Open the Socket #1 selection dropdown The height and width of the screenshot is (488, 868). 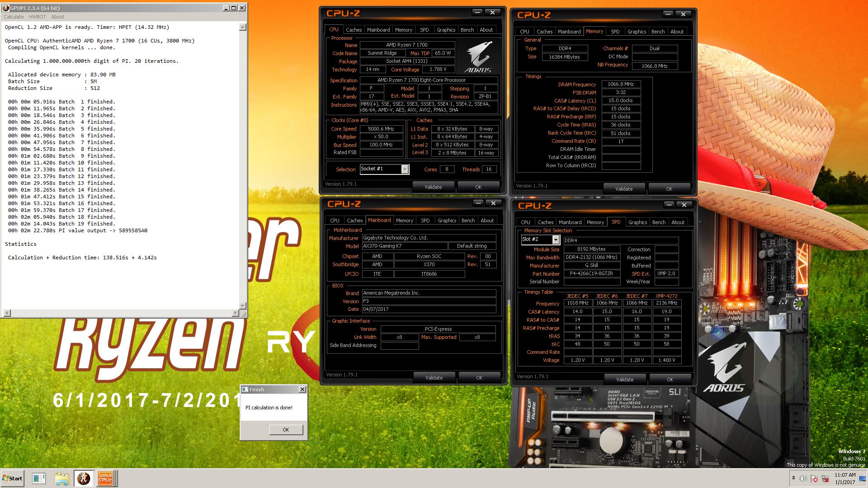coord(405,169)
